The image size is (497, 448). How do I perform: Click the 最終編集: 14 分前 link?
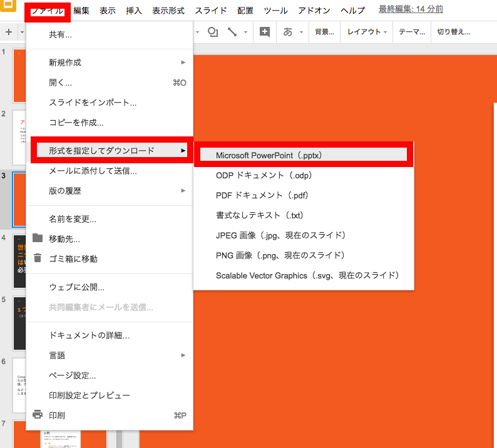pyautogui.click(x=411, y=9)
